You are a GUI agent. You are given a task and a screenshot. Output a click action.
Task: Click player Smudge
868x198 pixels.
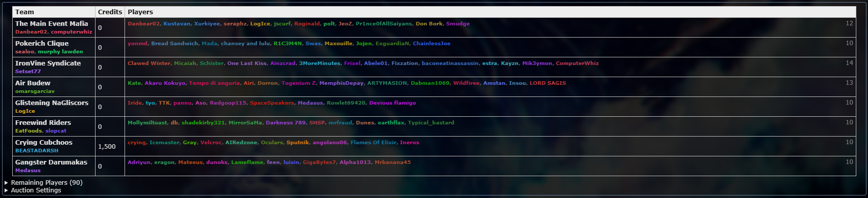458,24
